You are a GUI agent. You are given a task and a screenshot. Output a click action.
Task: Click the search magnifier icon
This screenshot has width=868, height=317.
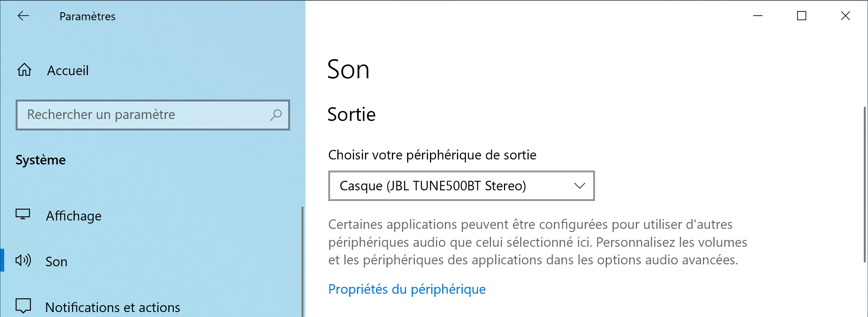point(276,115)
